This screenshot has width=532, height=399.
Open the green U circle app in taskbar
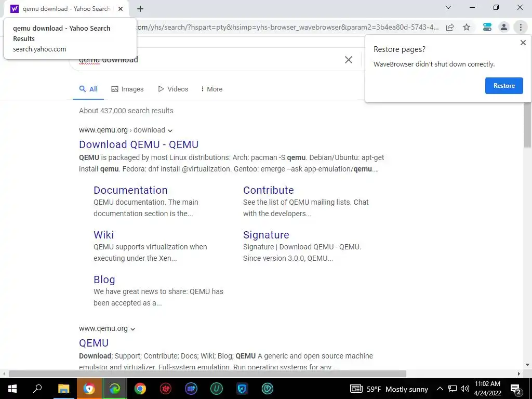217,389
